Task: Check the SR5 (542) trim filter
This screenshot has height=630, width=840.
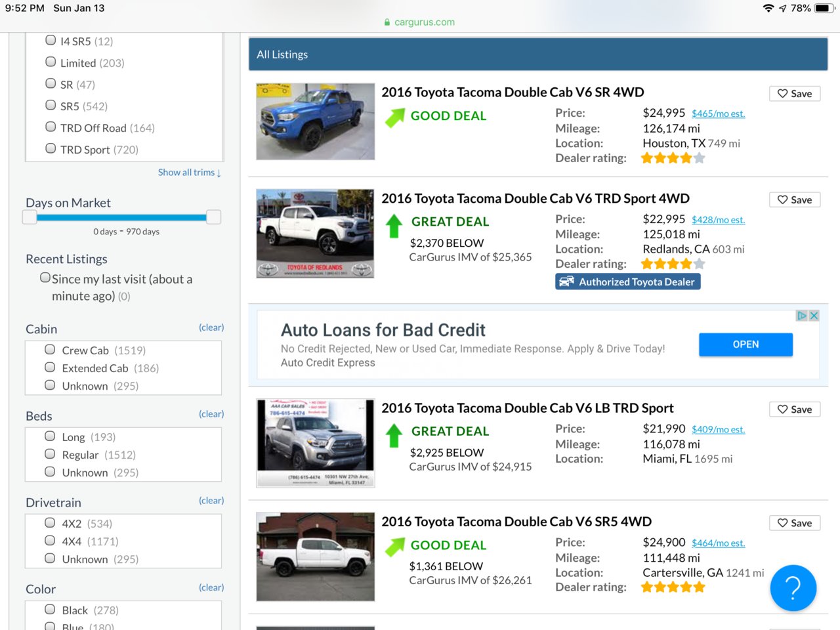Action: pyautogui.click(x=51, y=105)
